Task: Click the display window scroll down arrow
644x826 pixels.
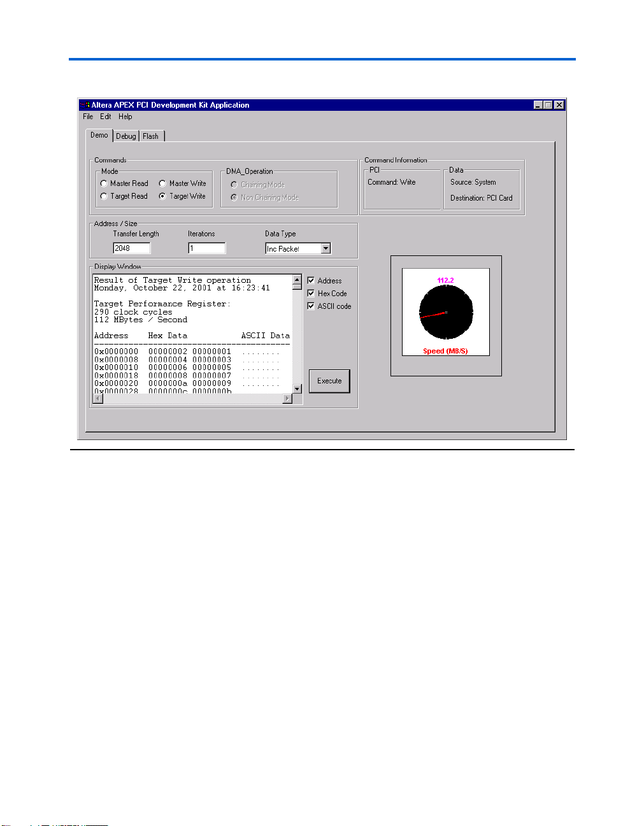Action: 297,388
